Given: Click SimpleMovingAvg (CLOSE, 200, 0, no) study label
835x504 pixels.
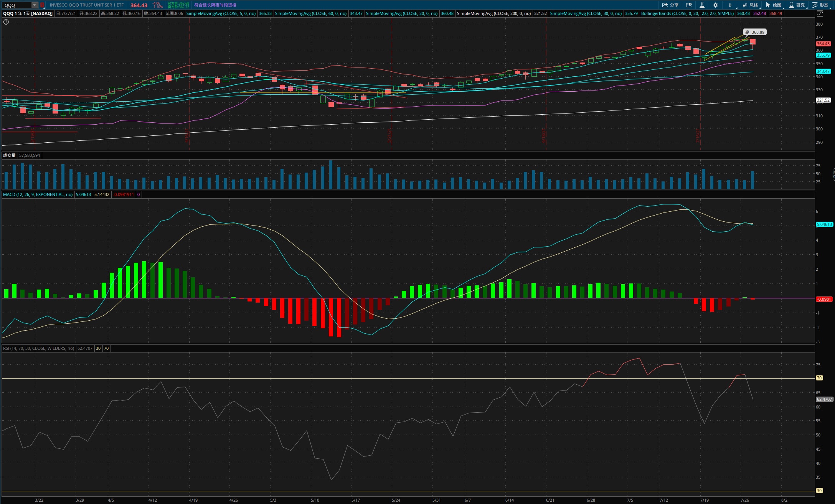Looking at the screenshot, I should [x=494, y=13].
